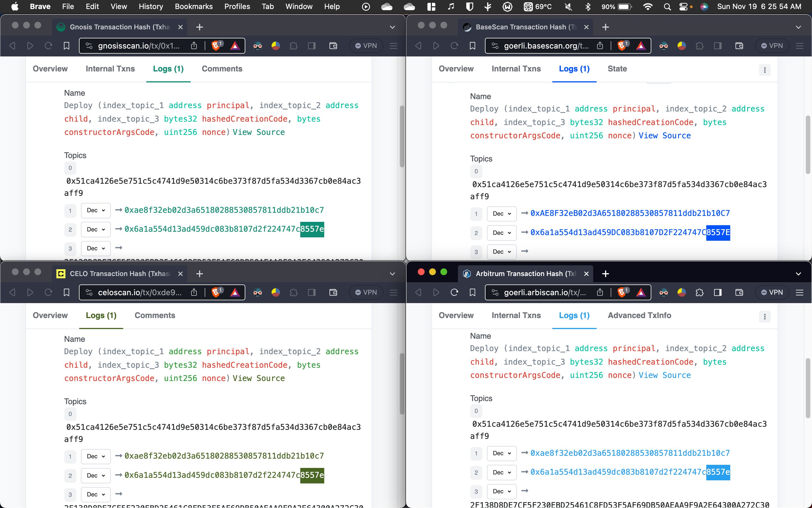Toggle VPN in the CELO window
This screenshot has width=812, height=508.
pos(366,292)
